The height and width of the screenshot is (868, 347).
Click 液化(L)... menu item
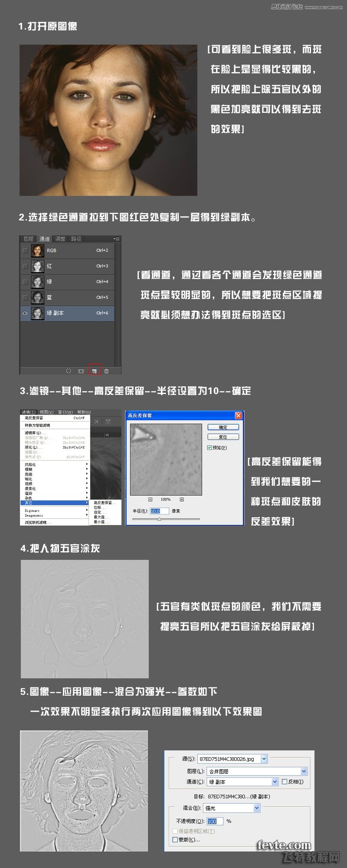[55, 447]
